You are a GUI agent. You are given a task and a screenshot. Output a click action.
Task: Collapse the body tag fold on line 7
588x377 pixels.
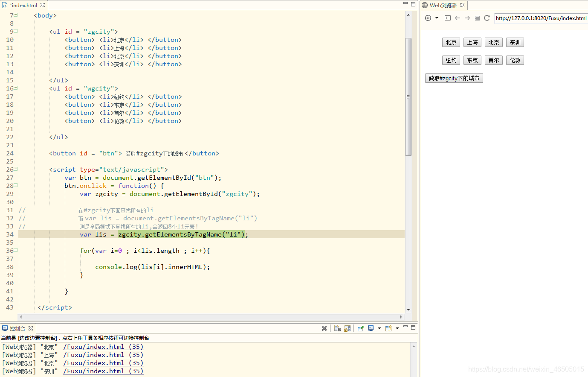(x=16, y=15)
